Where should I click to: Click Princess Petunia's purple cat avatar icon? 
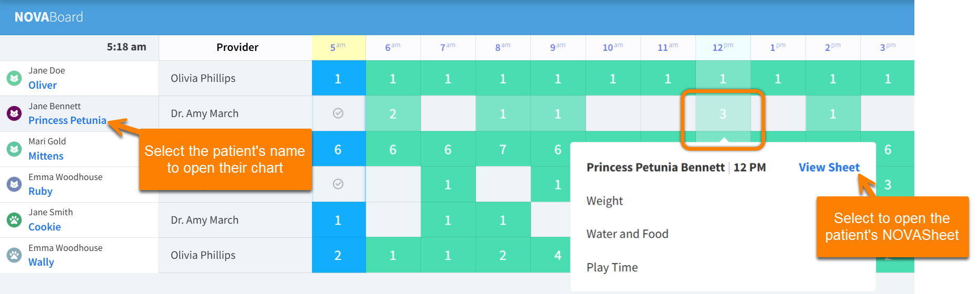coord(14,113)
